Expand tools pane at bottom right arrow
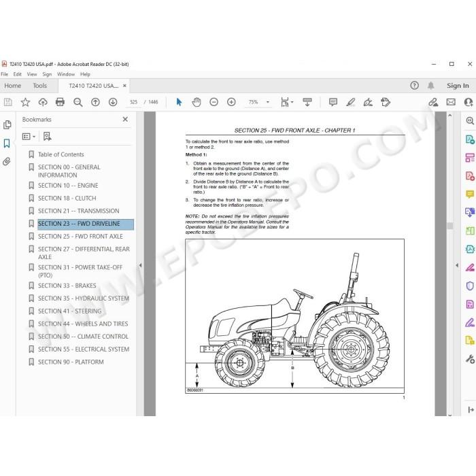The image size is (476, 476). [471, 410]
